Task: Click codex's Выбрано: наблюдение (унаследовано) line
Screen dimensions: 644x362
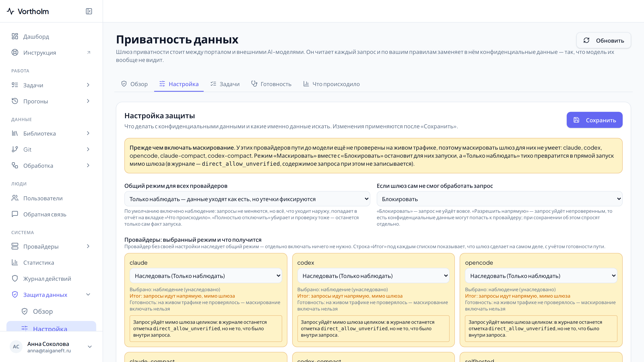Action: 343,289
